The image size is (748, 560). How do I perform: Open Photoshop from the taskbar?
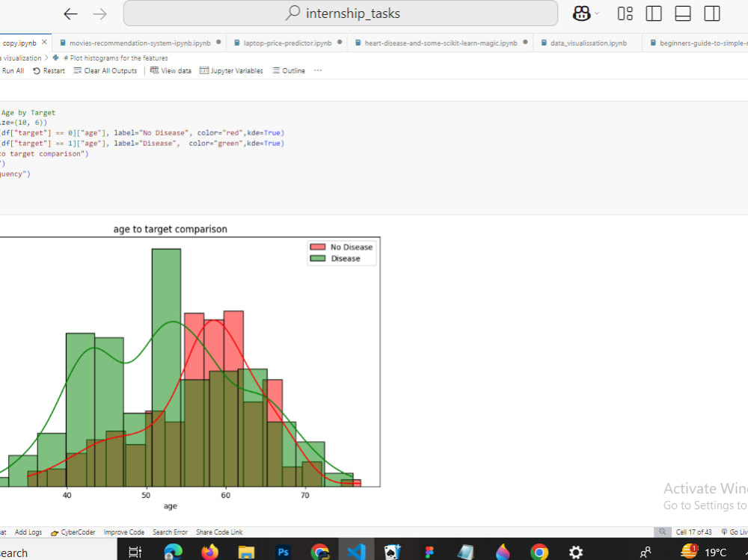[x=283, y=552]
